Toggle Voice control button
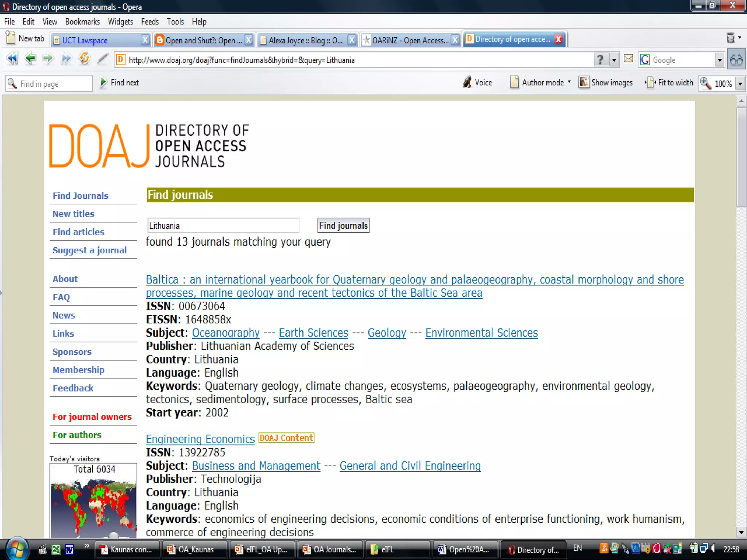The width and height of the screenshot is (747, 560). point(477,83)
